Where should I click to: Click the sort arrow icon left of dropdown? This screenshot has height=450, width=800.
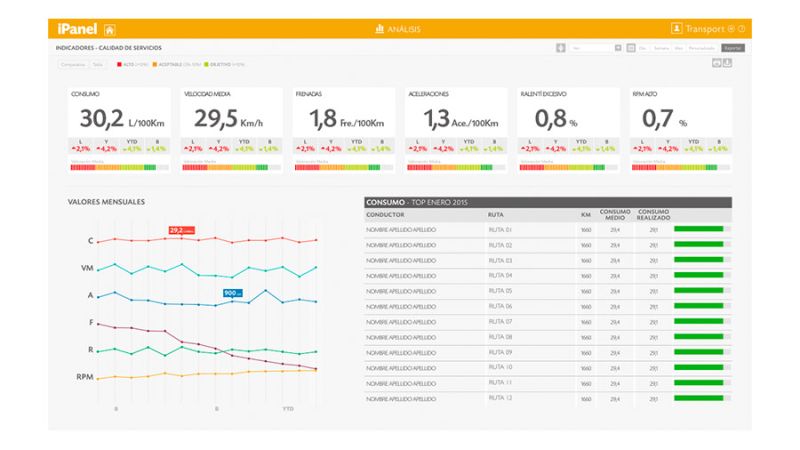pos(561,47)
